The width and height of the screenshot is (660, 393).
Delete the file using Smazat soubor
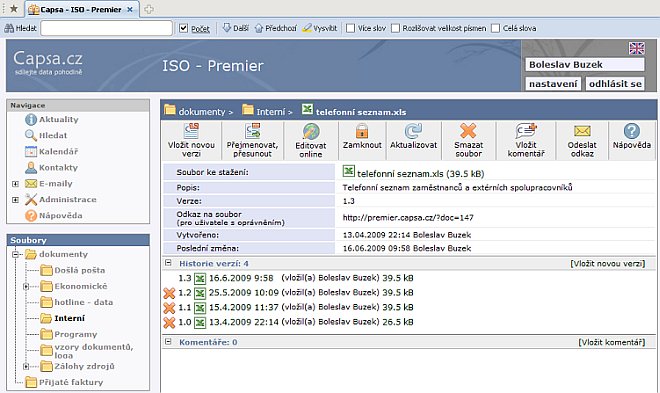[468, 131]
